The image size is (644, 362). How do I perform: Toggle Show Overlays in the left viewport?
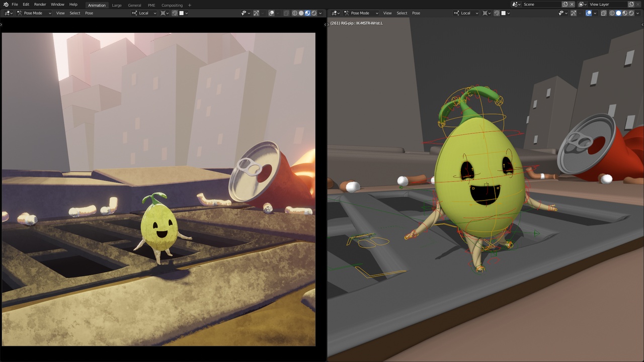click(271, 13)
